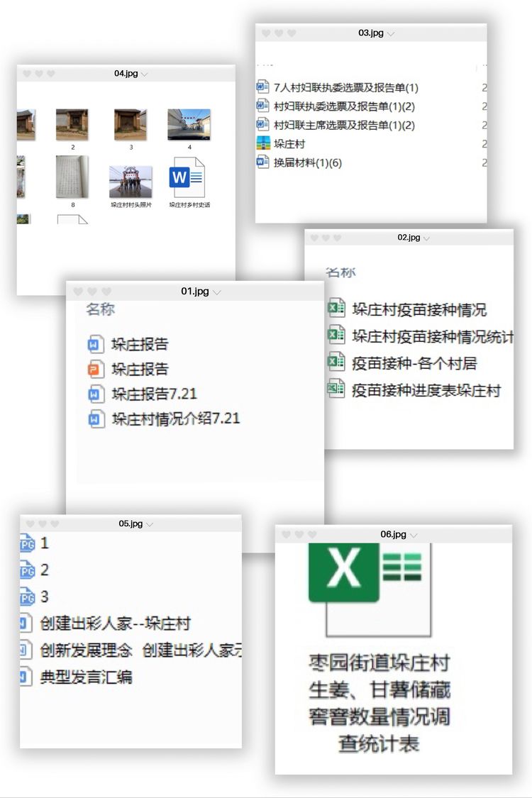Click Excel icon beside 疫苗接种进度表垛庄村

[336, 390]
